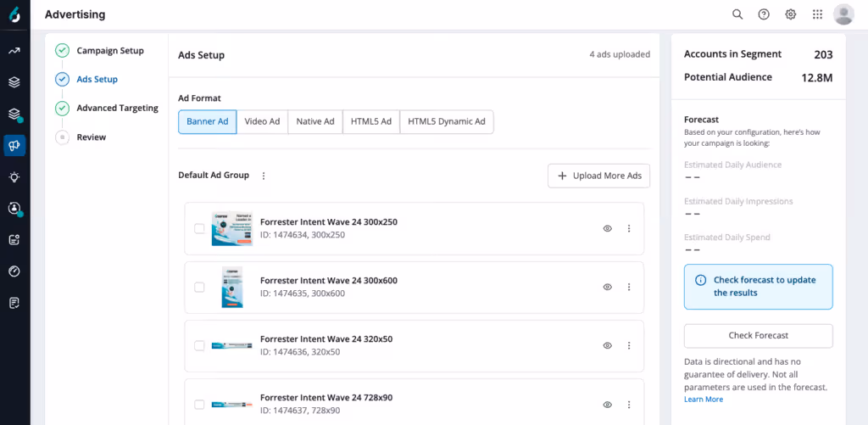Image resolution: width=868 pixels, height=425 pixels.
Task: Open the 728x90 ad thumbnail
Action: point(232,405)
